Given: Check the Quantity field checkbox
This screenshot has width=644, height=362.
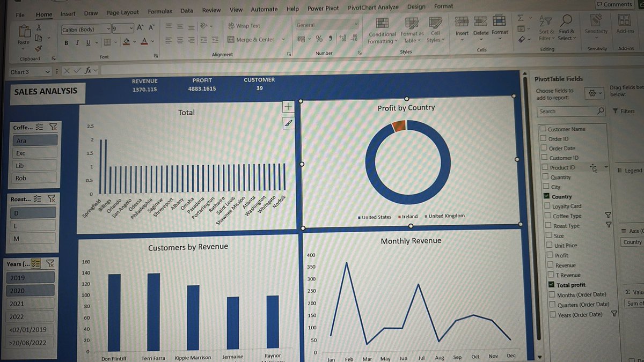Looking at the screenshot, I should (543, 177).
